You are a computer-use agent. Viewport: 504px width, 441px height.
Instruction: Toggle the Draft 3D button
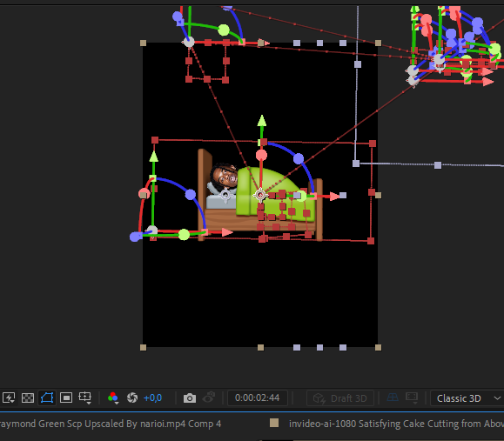pyautogui.click(x=340, y=398)
